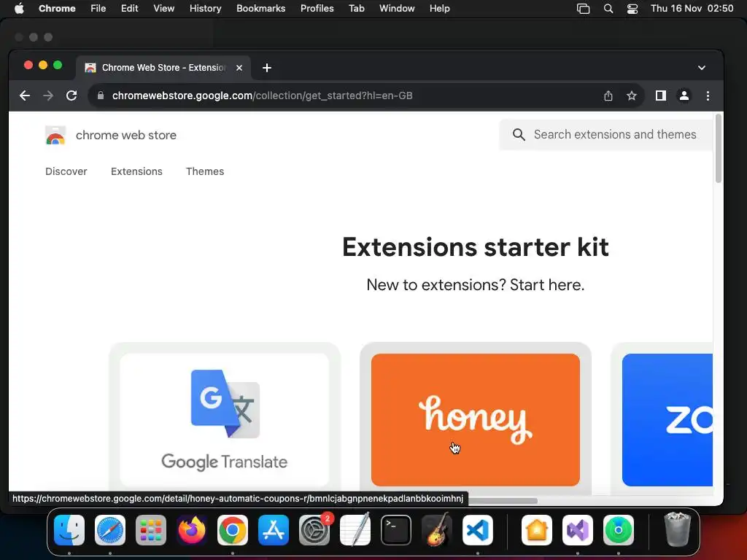This screenshot has width=747, height=560.
Task: Click the vertical page scrollbar
Action: [x=719, y=149]
